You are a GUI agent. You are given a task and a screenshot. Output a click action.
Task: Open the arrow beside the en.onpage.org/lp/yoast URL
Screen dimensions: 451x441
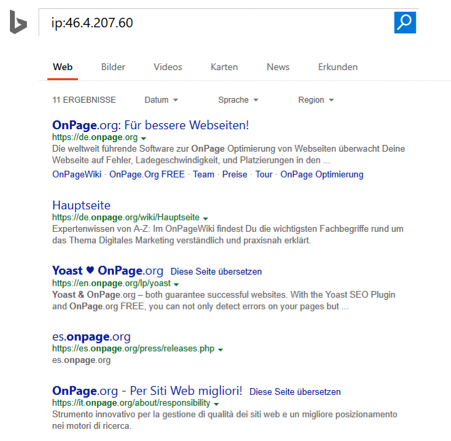click(176, 284)
